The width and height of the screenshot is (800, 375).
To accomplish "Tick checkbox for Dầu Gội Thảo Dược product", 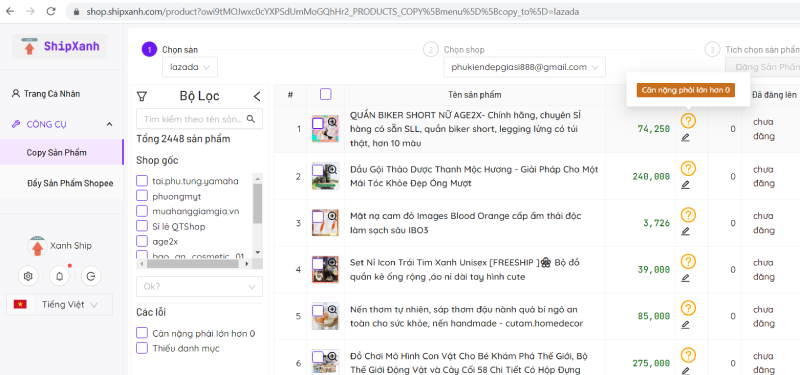I will point(318,170).
